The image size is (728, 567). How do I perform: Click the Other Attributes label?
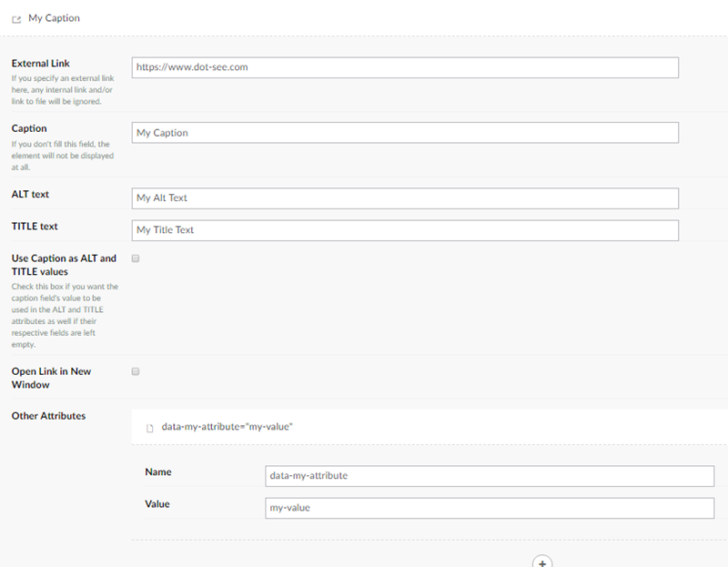point(48,416)
